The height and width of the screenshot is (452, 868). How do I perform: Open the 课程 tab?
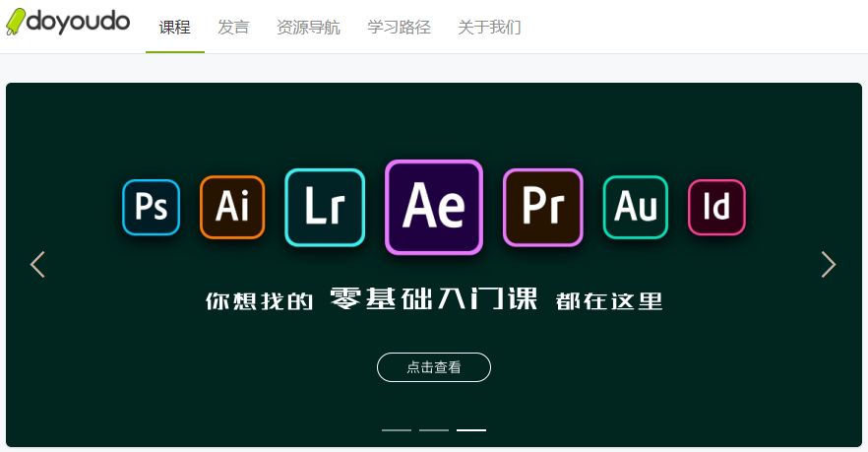pos(175,27)
